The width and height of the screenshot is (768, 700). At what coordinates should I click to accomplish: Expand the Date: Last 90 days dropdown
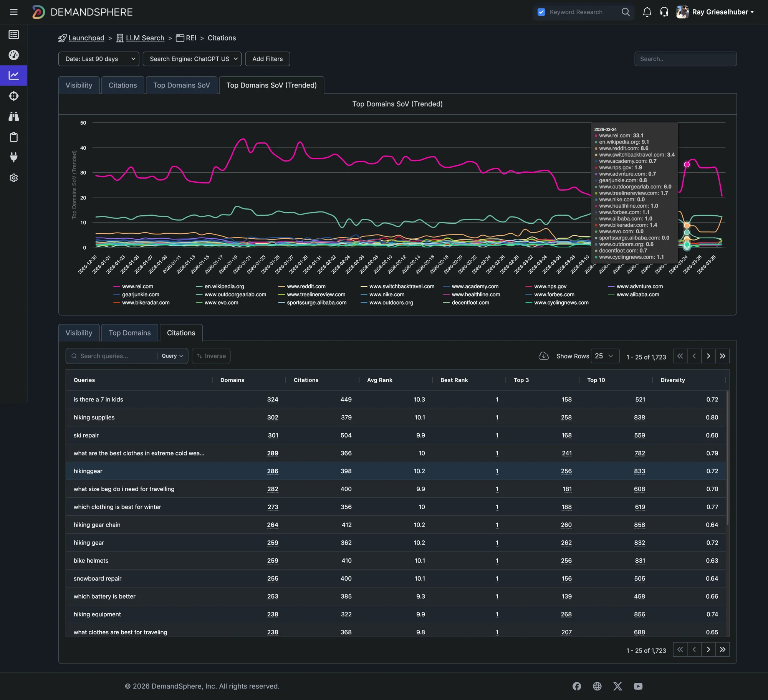point(99,59)
